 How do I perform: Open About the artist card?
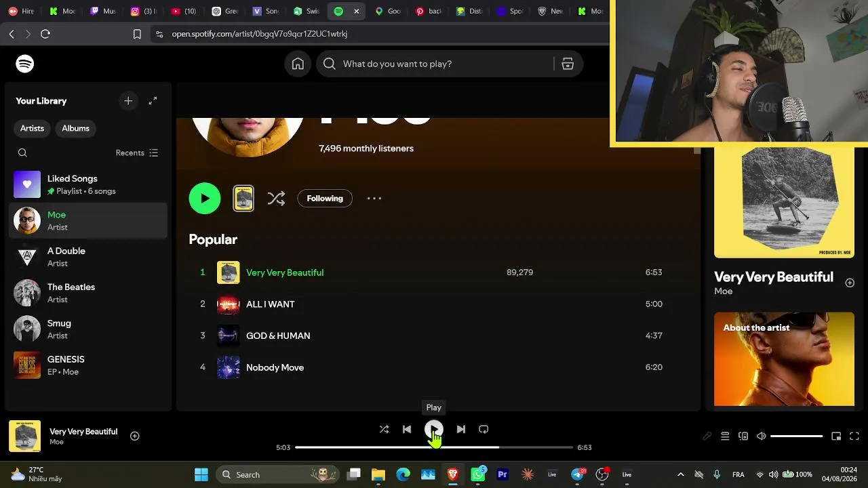pyautogui.click(x=784, y=359)
